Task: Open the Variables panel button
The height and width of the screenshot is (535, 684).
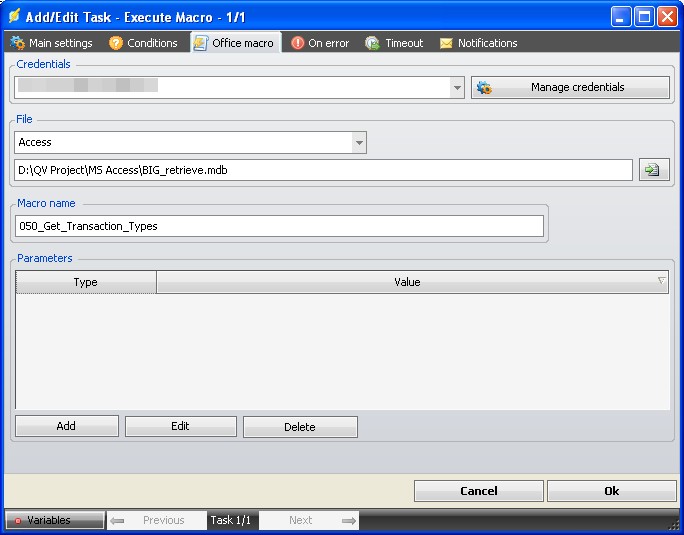Action: pos(54,520)
